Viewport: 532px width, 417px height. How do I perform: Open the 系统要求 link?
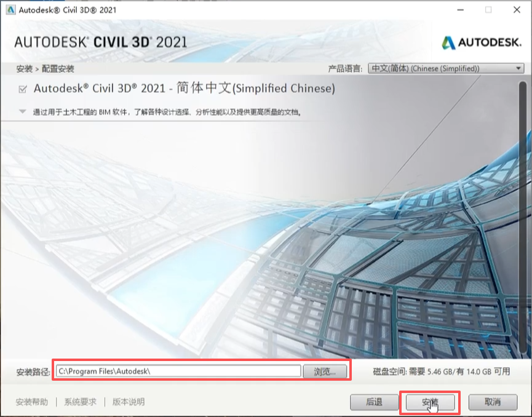(x=81, y=402)
